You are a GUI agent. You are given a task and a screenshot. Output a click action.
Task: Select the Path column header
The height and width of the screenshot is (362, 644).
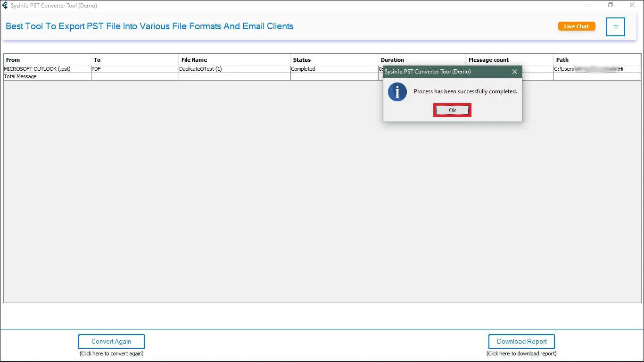click(x=597, y=60)
